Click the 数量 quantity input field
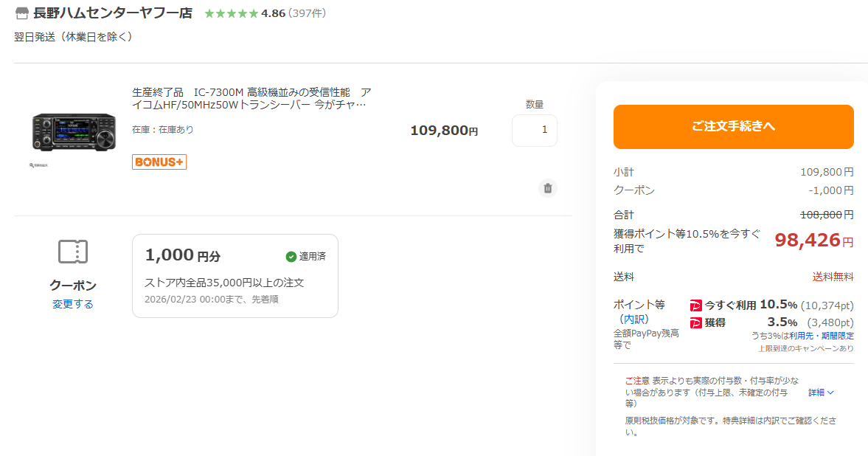Viewport: 868px width, 456px height. [534, 130]
